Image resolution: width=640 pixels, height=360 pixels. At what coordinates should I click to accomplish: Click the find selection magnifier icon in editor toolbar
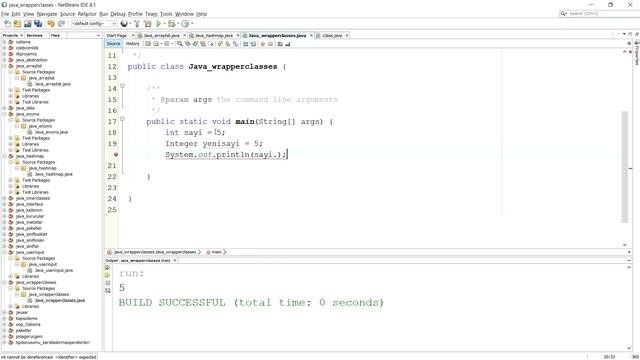pos(180,44)
